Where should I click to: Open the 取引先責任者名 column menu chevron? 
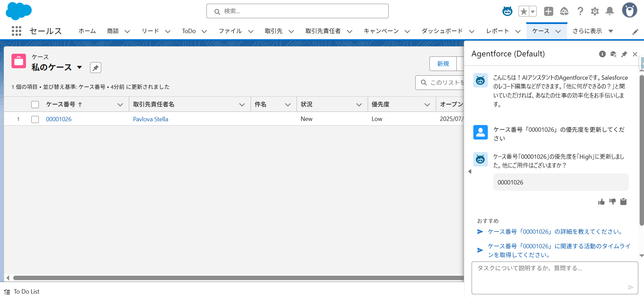click(x=242, y=105)
